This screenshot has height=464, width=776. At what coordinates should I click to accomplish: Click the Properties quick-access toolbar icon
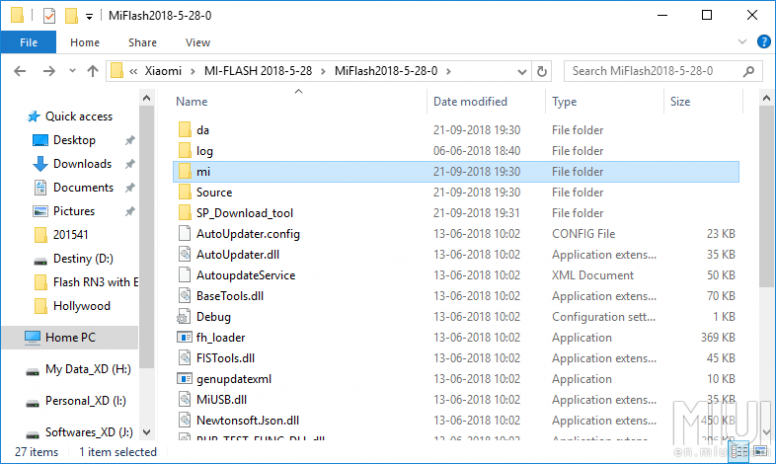(x=49, y=16)
